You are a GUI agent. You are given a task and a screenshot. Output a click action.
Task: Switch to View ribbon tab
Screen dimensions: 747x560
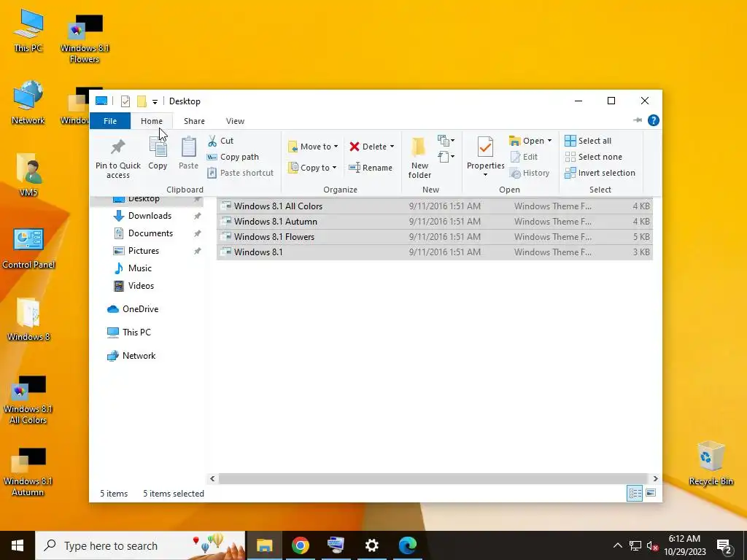(x=235, y=121)
